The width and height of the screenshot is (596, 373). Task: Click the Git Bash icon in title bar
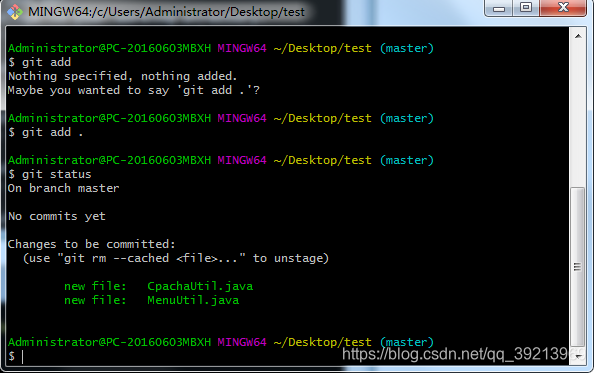[x=14, y=12]
